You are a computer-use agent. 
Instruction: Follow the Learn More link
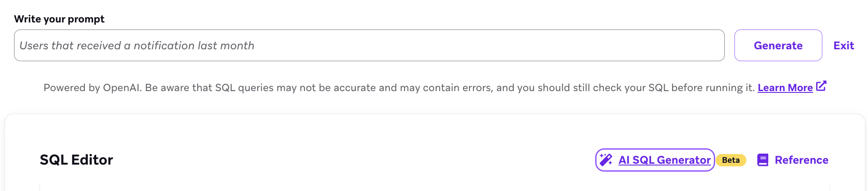coord(785,88)
